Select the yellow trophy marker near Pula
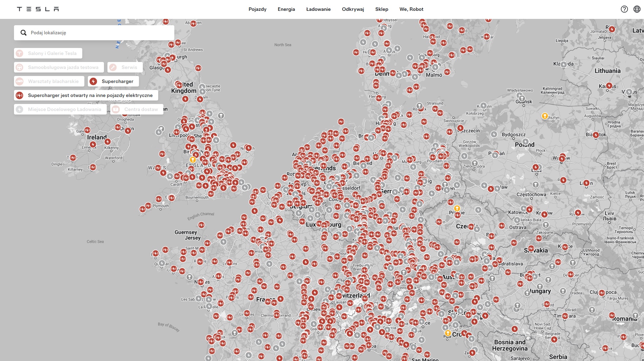Screen dimensions: 644x361 (448, 333)
